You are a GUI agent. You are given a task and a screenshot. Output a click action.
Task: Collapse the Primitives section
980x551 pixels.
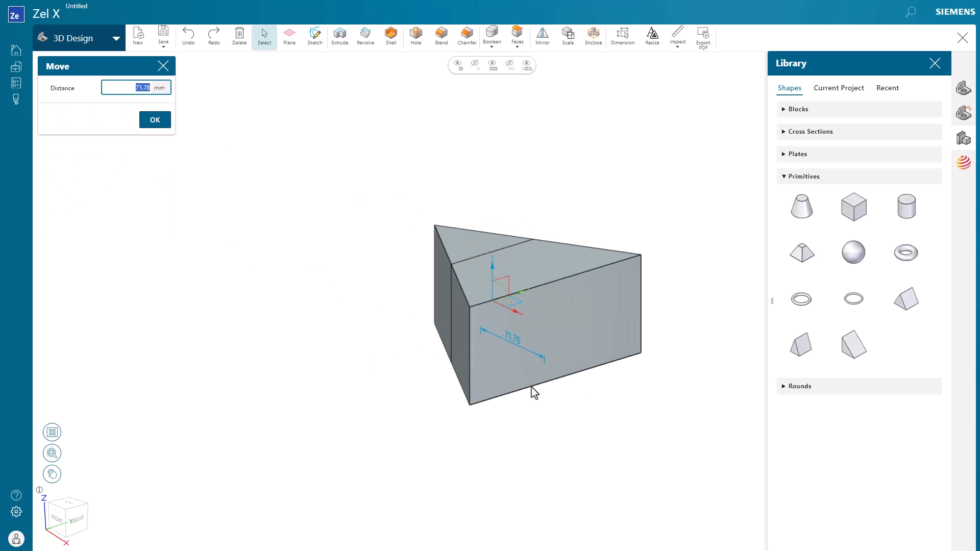(860, 177)
